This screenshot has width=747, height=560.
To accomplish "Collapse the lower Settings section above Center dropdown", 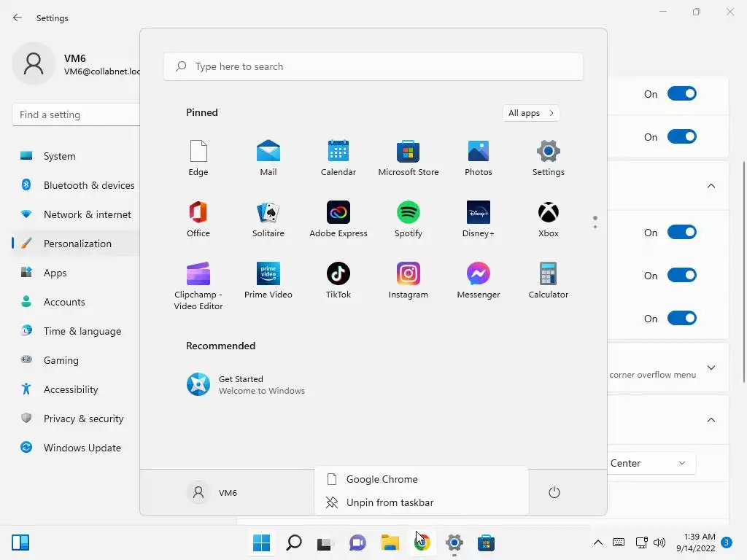I will pyautogui.click(x=711, y=420).
